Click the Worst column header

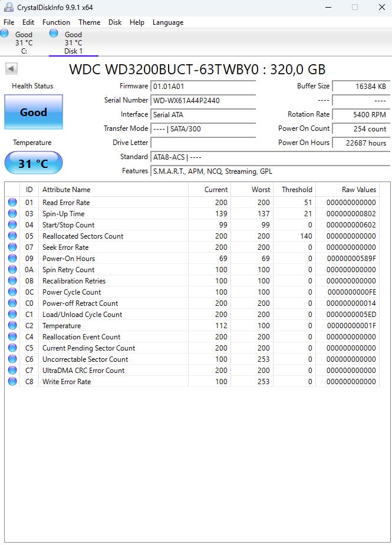pyautogui.click(x=252, y=190)
